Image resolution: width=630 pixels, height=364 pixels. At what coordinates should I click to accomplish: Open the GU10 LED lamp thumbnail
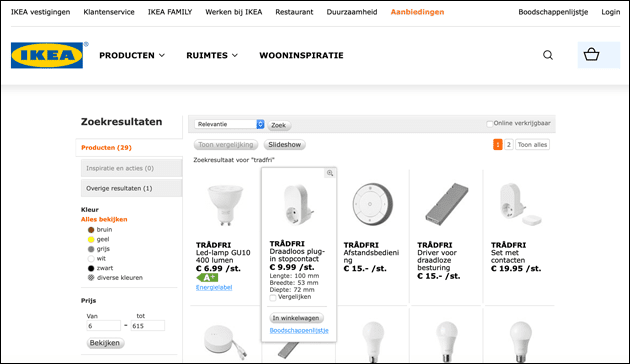[x=225, y=204]
